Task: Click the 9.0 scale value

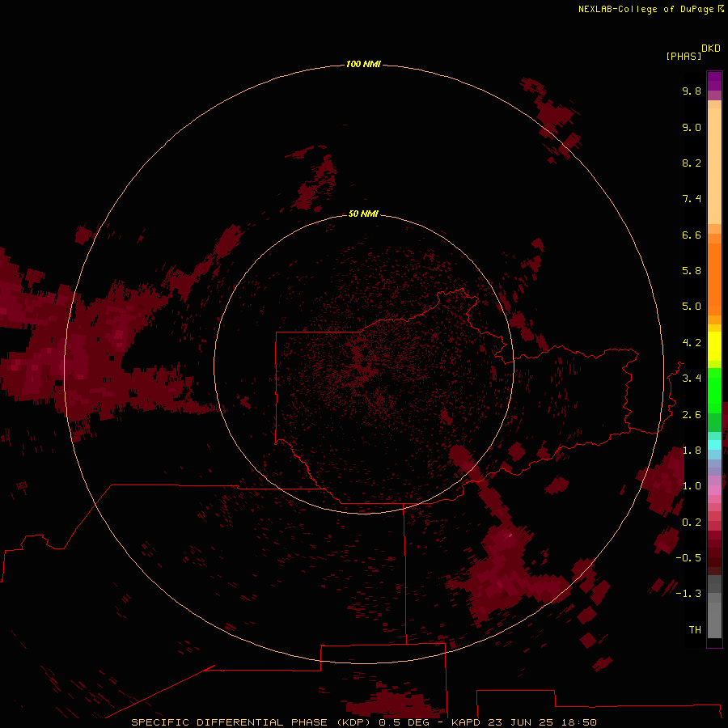Action: click(x=692, y=127)
